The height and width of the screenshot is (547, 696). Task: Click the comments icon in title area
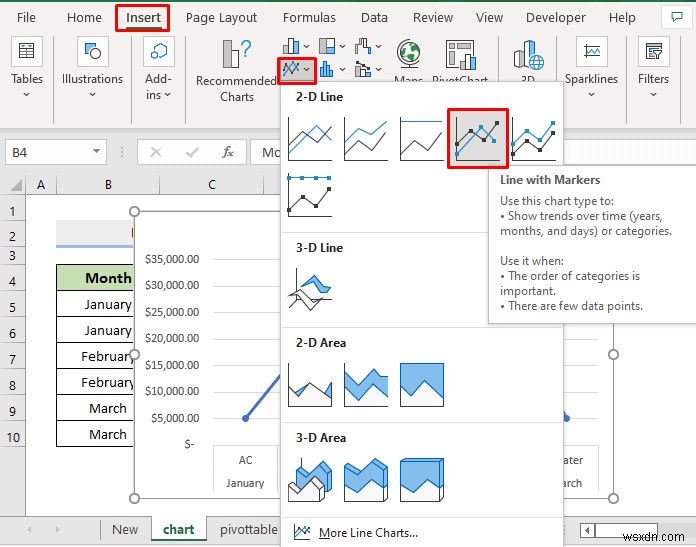pos(677,17)
